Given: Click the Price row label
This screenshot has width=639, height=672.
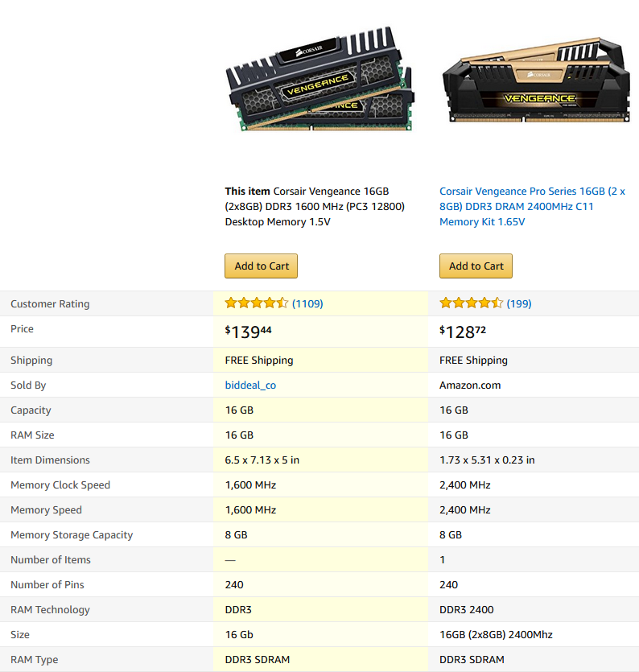Looking at the screenshot, I should [22, 328].
